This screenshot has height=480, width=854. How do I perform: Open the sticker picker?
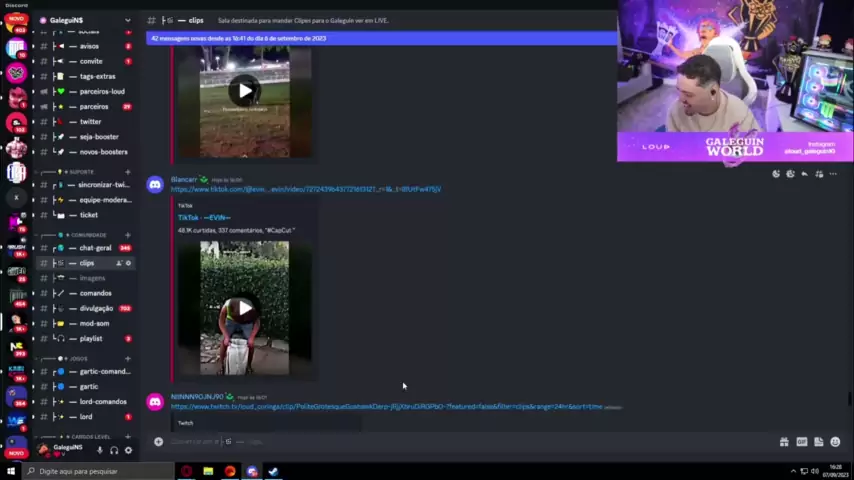tap(818, 441)
